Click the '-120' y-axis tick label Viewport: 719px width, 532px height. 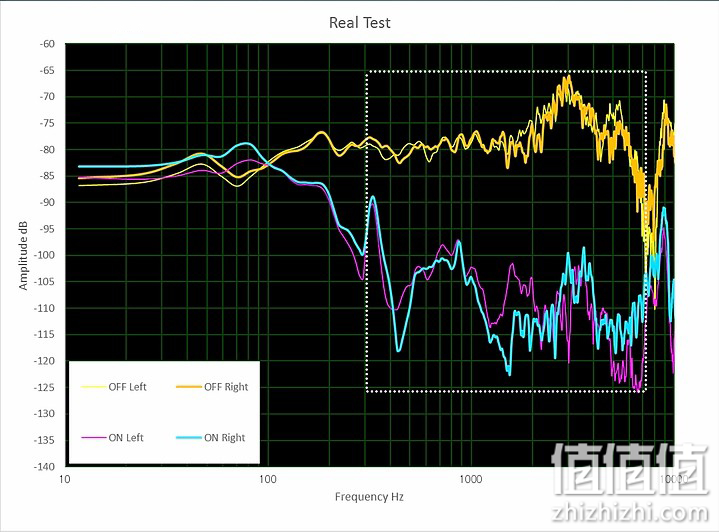click(x=45, y=361)
